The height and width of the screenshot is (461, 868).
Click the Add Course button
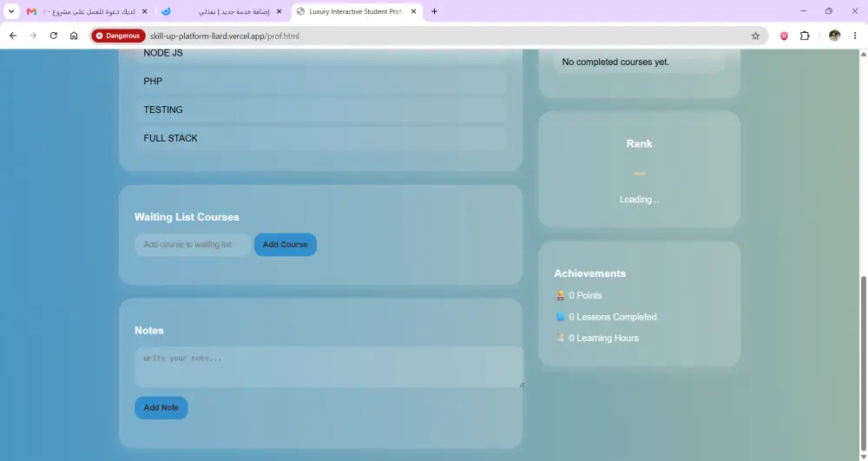pos(285,245)
